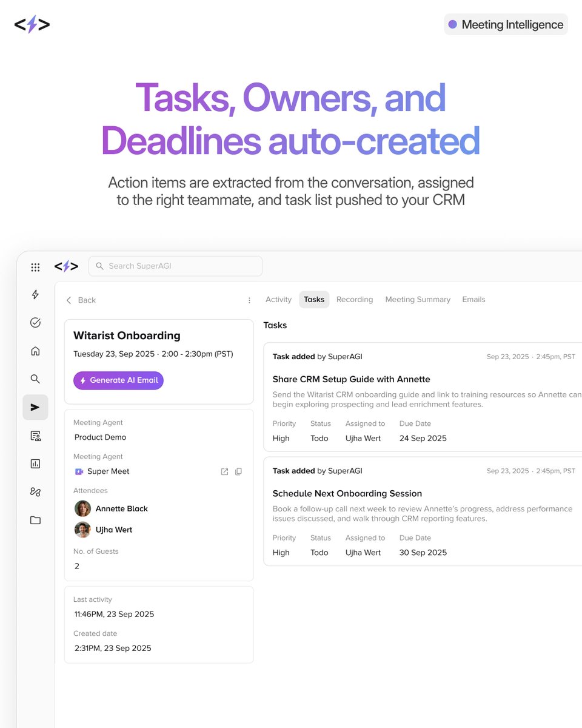The height and width of the screenshot is (728, 582).
Task: Open Super Meet in external link icon
Action: [224, 471]
